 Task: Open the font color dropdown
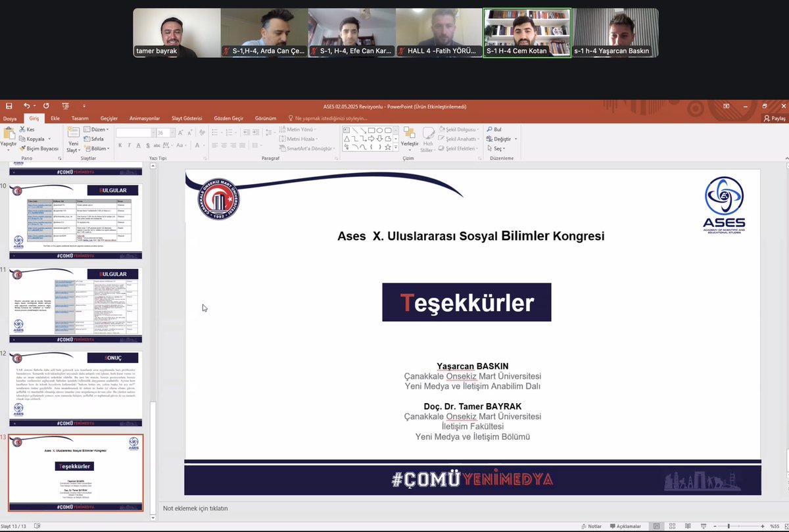click(204, 145)
